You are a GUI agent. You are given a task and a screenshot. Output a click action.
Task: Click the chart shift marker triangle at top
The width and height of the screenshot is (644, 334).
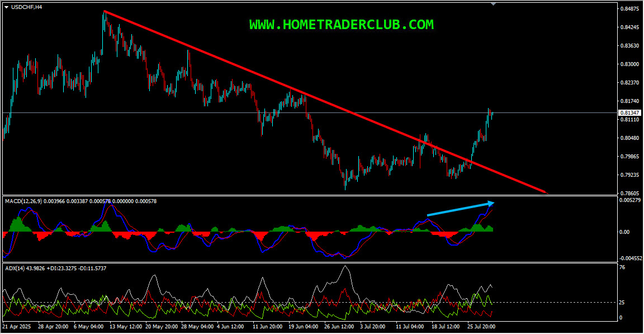493,4
